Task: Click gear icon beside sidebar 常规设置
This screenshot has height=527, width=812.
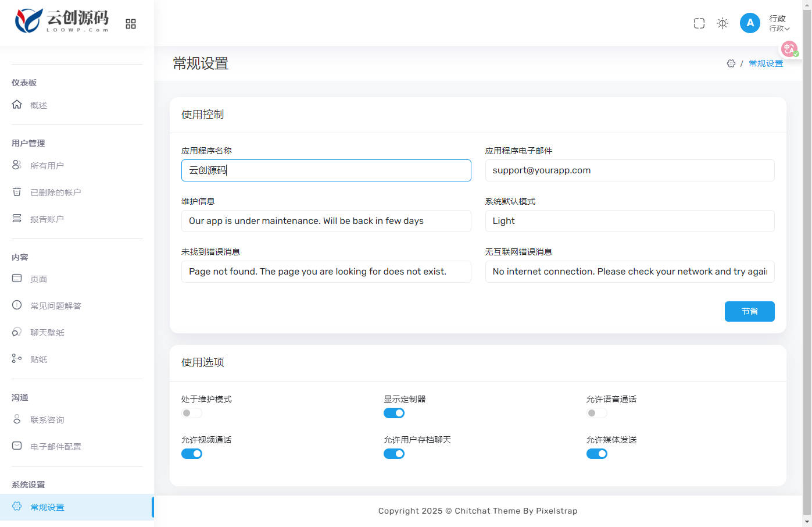Action: (x=17, y=507)
